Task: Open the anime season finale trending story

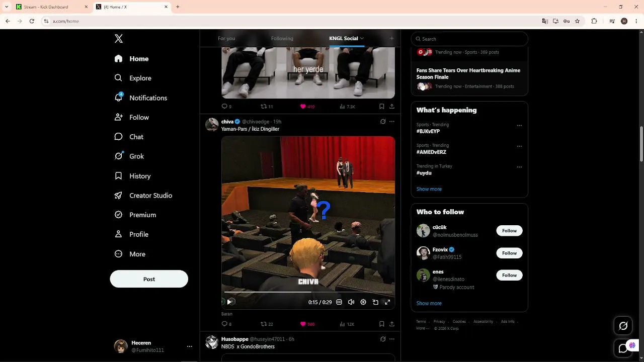Action: 469,79
